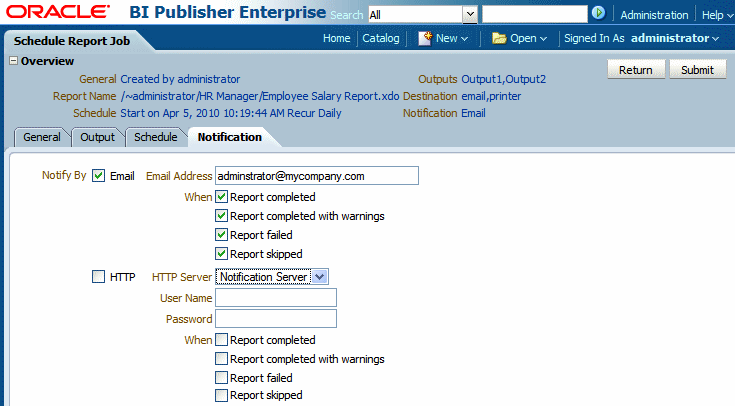This screenshot has height=406, width=735.
Task: Click the Destination value email,printer
Action: click(491, 96)
